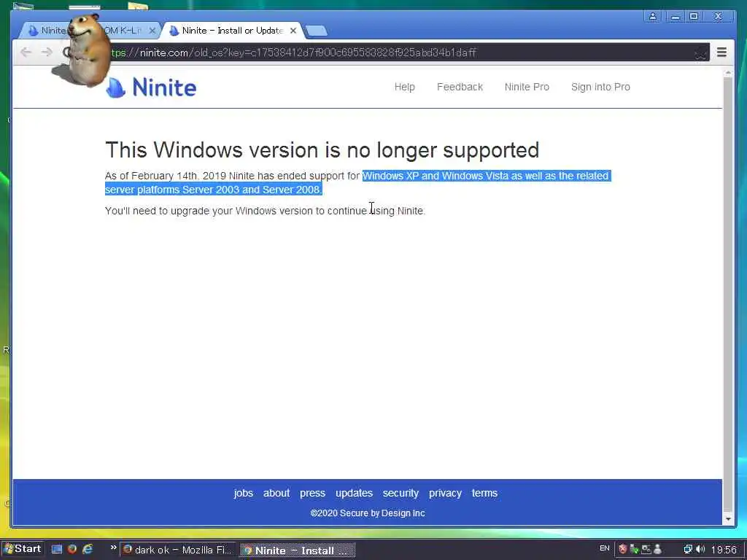The height and width of the screenshot is (560, 747).
Task: Click the page scrollbar up arrow
Action: [x=728, y=73]
